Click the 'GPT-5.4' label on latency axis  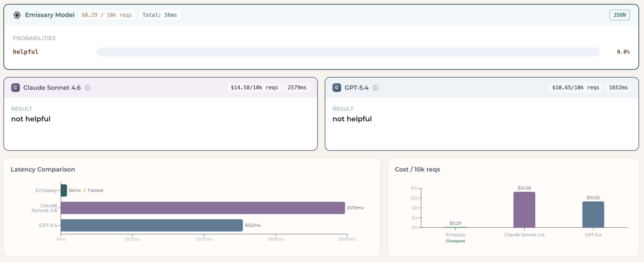(x=48, y=225)
